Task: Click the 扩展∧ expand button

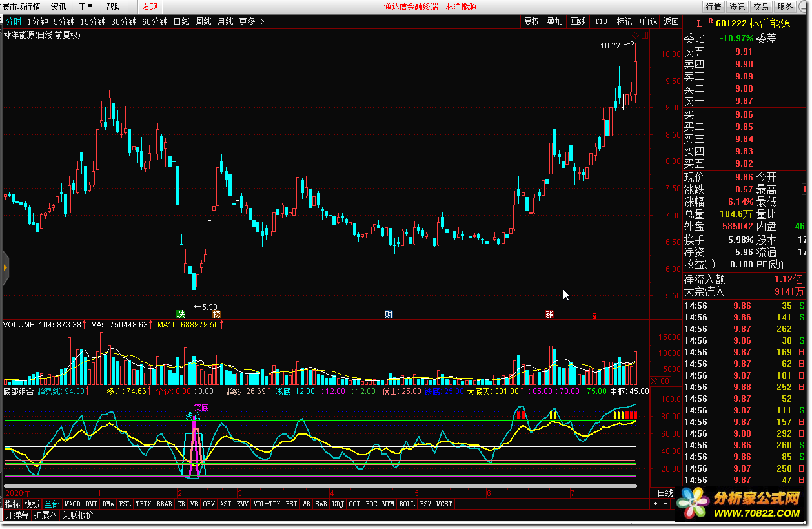Action: [46, 515]
